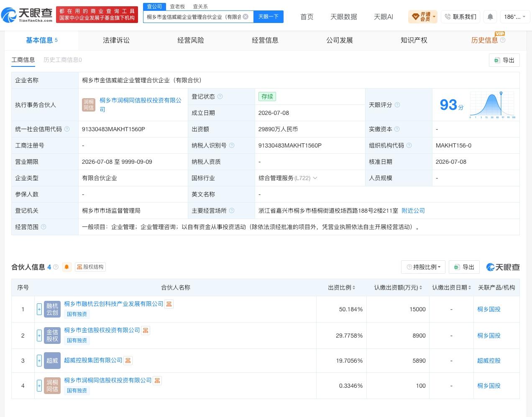The image size is (532, 417).
Task: Open 天眼AI nav link
Action: (x=384, y=17)
